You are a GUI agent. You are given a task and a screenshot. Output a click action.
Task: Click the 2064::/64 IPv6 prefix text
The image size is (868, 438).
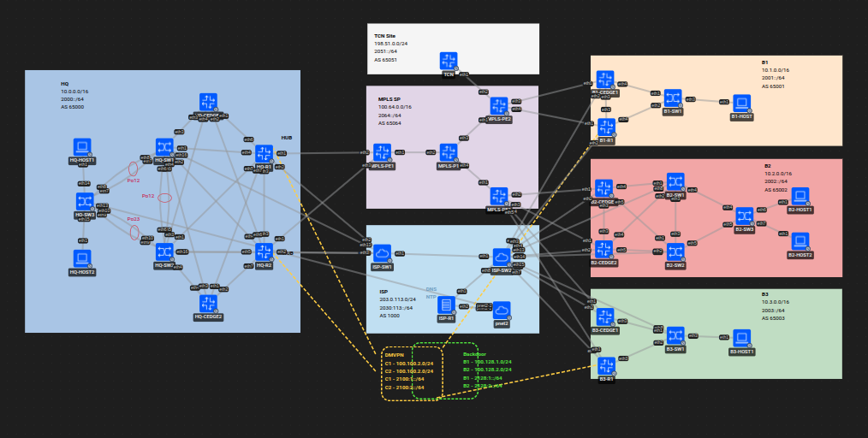click(389, 115)
